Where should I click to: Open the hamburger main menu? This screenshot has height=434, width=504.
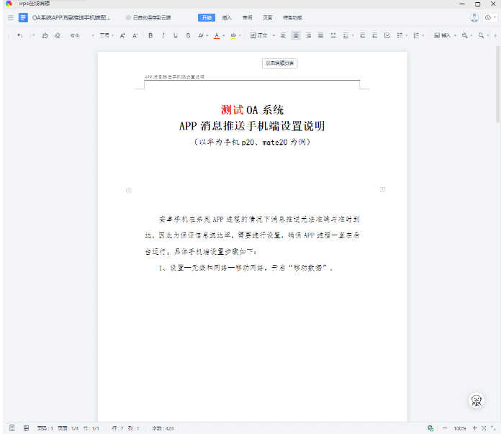[x=11, y=18]
